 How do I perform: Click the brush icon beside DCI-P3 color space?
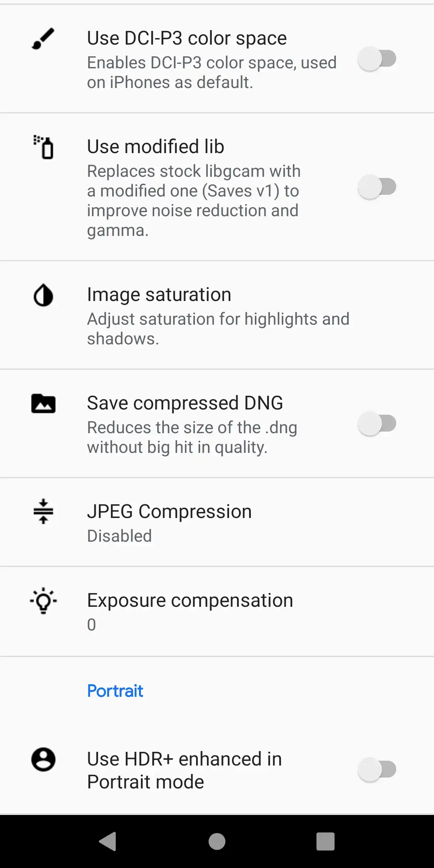(43, 39)
